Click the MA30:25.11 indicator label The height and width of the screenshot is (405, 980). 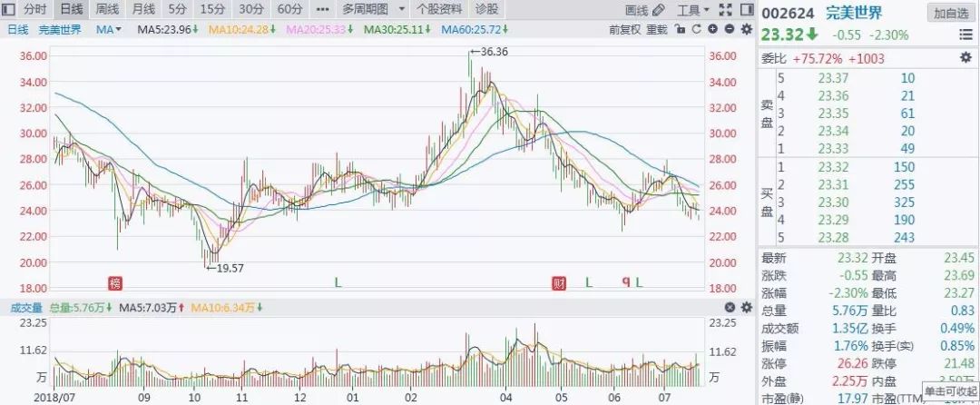(397, 29)
